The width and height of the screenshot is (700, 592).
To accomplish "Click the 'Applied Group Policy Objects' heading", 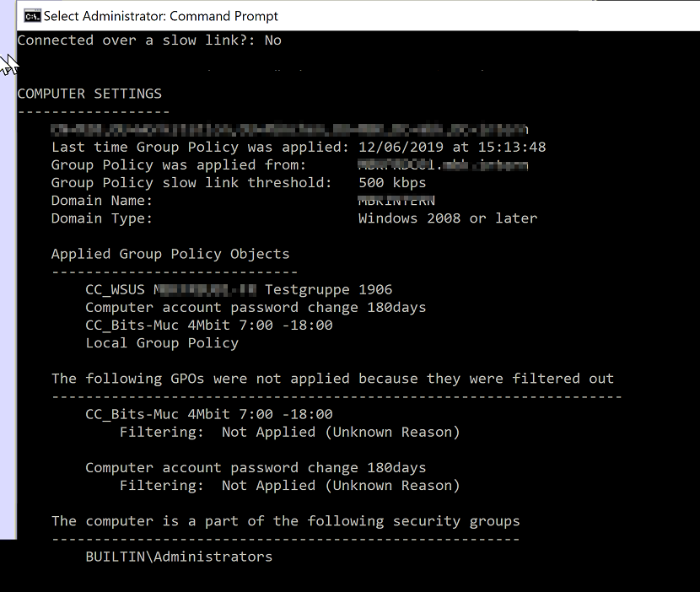I will (170, 254).
